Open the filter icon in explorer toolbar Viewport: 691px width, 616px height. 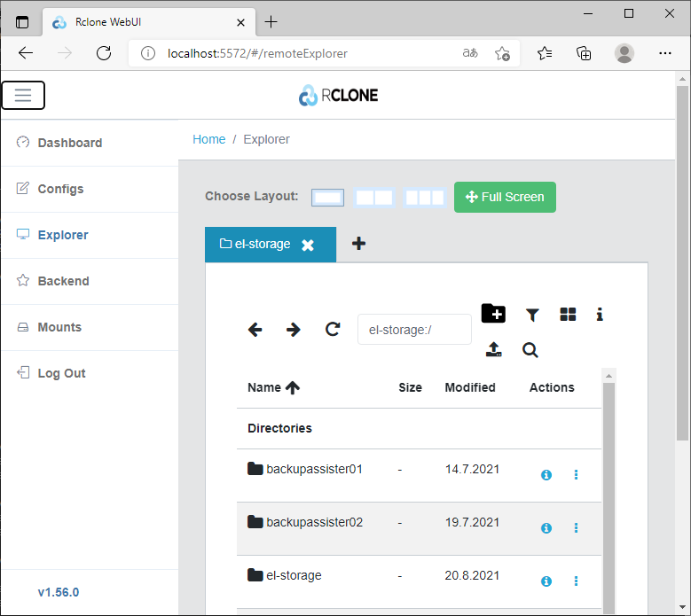tap(532, 315)
